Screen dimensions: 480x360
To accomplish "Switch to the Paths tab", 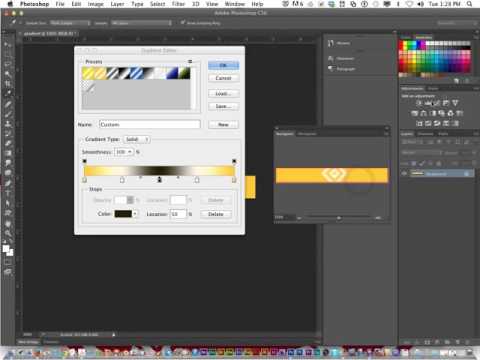I will coord(443,134).
